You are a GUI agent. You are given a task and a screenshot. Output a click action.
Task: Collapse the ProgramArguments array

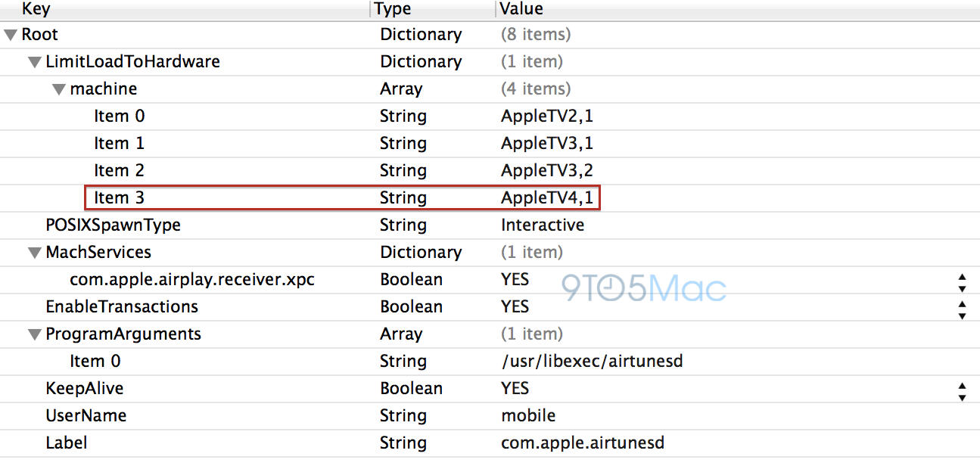(35, 334)
